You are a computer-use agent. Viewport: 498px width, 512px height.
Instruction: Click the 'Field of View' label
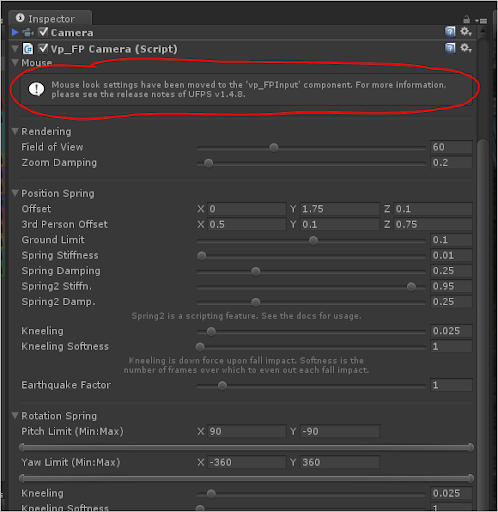coord(52,147)
